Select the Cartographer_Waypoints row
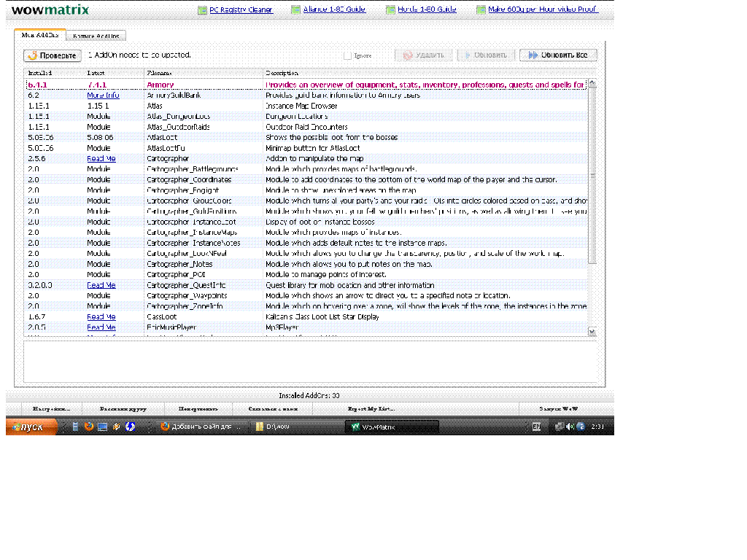 (306, 296)
